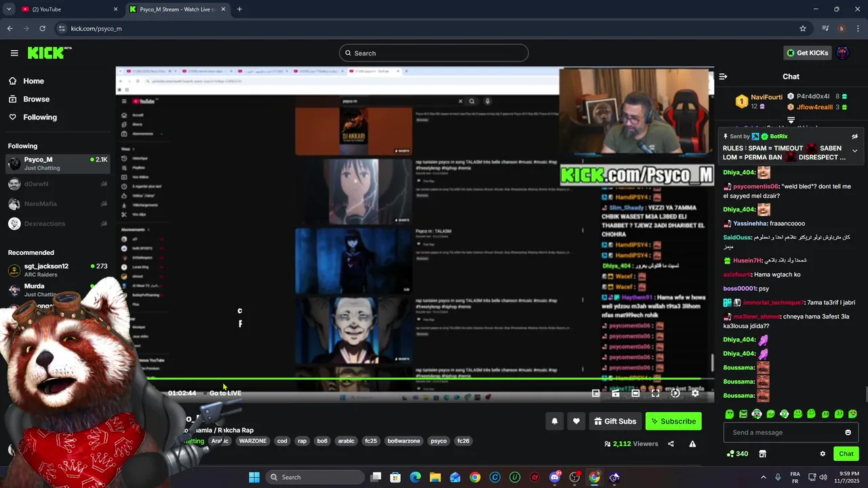This screenshot has width=868, height=488.
Task: Expand the pinned rules message
Action: [854, 151]
